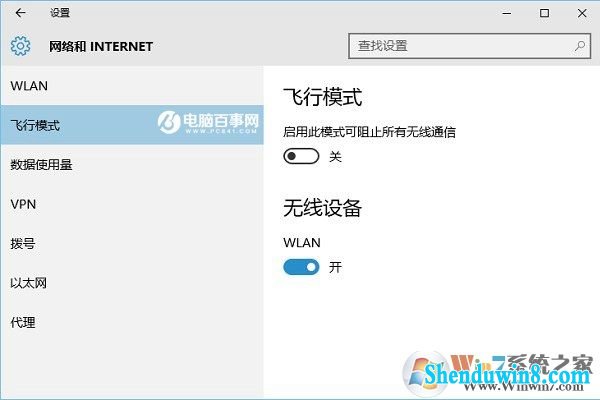Click the 开 label beside WLAN toggle
This screenshot has width=600, height=400.
pos(335,267)
